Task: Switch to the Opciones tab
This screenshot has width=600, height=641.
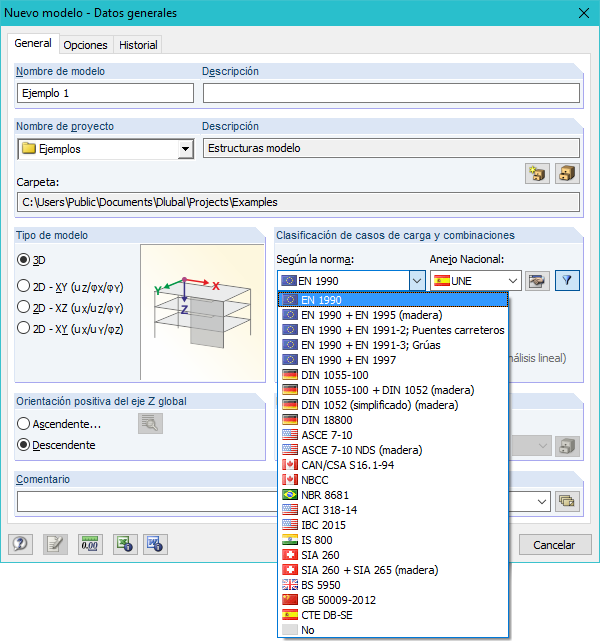Action: pyautogui.click(x=85, y=45)
